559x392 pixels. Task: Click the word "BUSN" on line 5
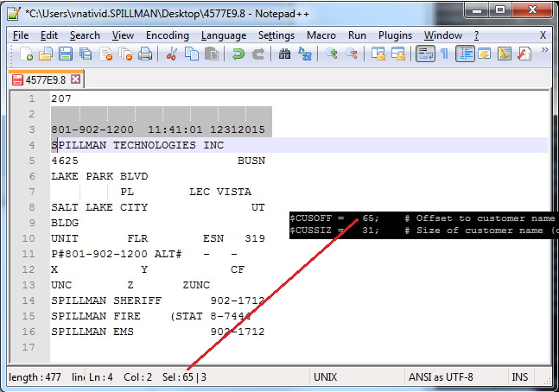[251, 161]
